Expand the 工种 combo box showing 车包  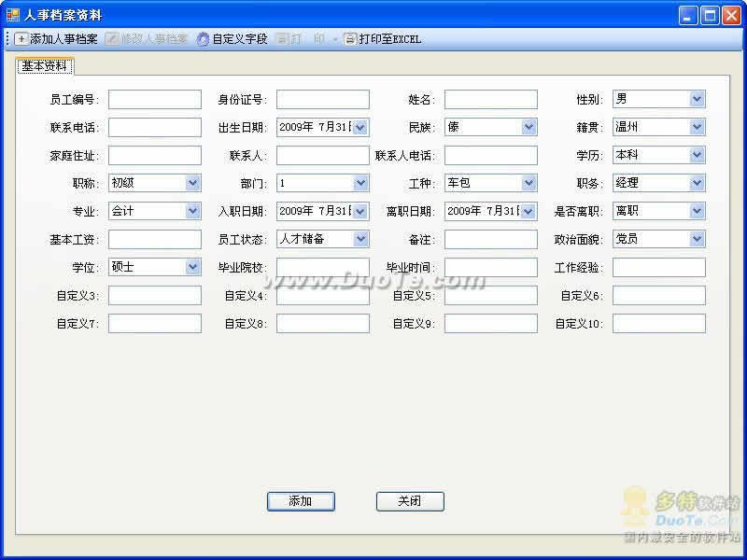(491, 183)
